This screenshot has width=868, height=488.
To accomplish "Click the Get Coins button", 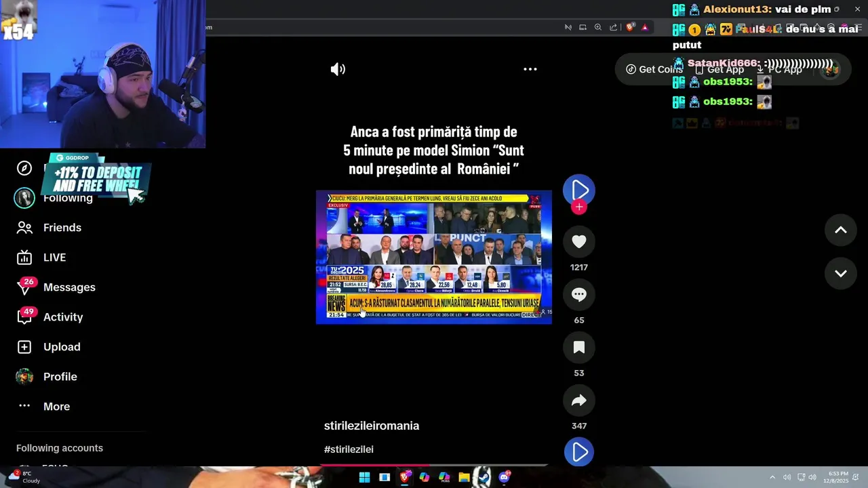I will pyautogui.click(x=654, y=69).
